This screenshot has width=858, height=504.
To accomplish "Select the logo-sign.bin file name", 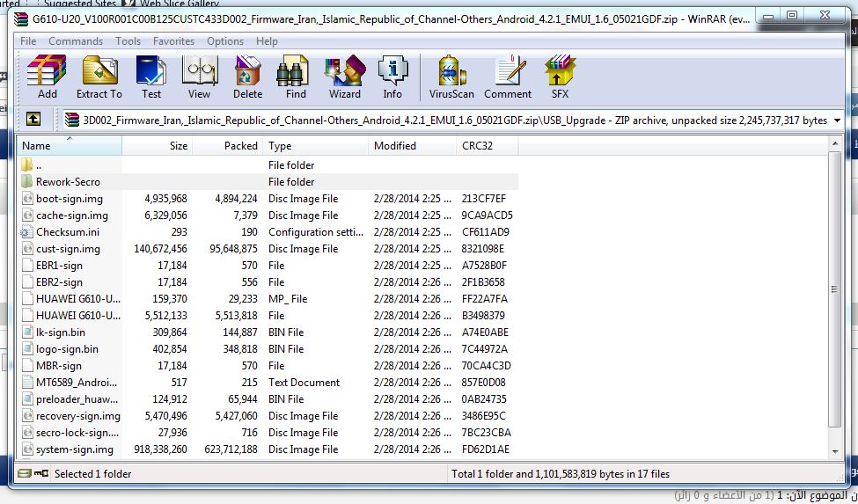I will [x=67, y=349].
